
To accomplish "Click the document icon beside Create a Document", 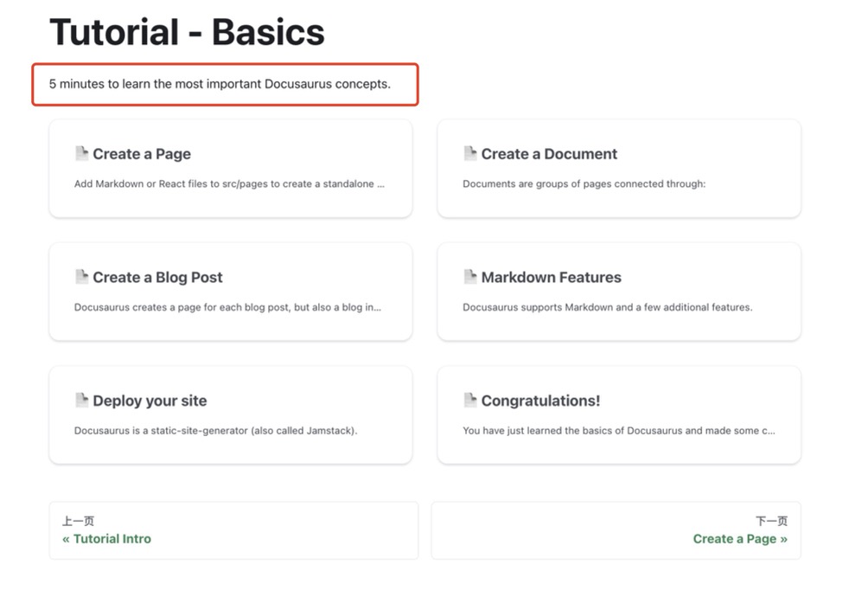I will pos(470,153).
